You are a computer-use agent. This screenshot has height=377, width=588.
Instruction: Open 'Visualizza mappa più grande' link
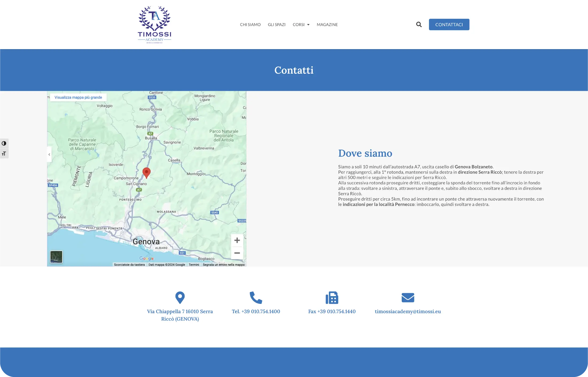[x=78, y=97]
